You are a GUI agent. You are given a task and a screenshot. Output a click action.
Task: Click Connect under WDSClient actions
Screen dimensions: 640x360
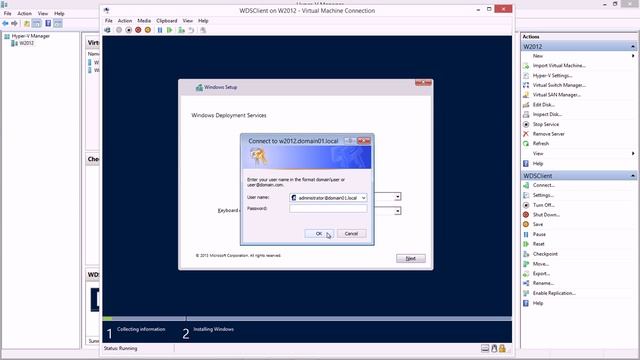point(544,185)
